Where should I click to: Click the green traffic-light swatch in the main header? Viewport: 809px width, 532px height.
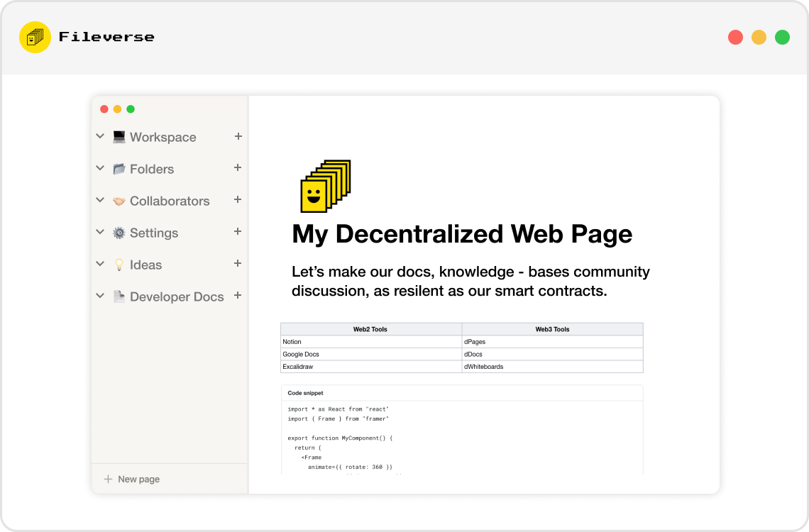[x=782, y=37]
